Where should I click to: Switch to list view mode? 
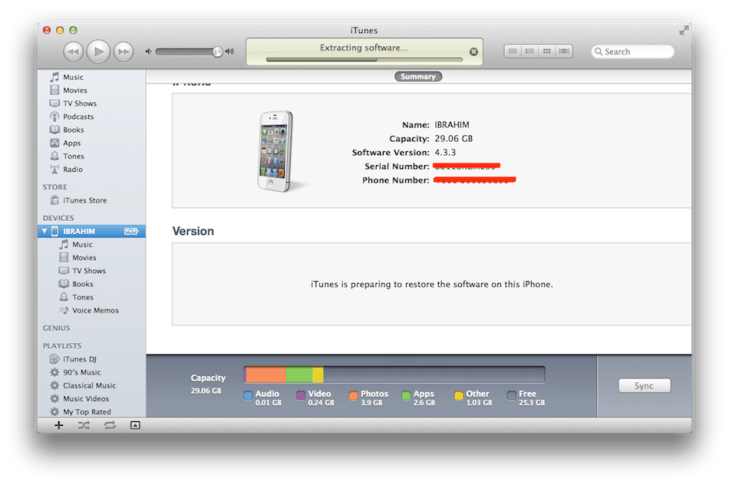coord(512,51)
